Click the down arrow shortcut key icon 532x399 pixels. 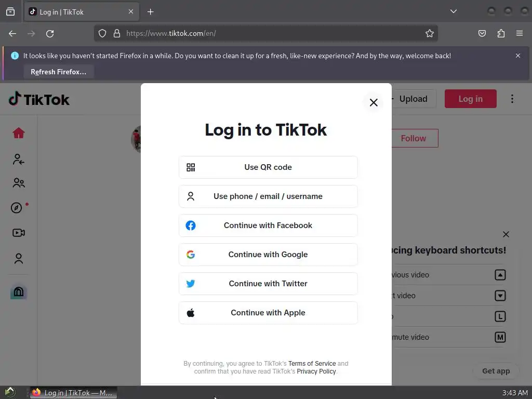500,296
